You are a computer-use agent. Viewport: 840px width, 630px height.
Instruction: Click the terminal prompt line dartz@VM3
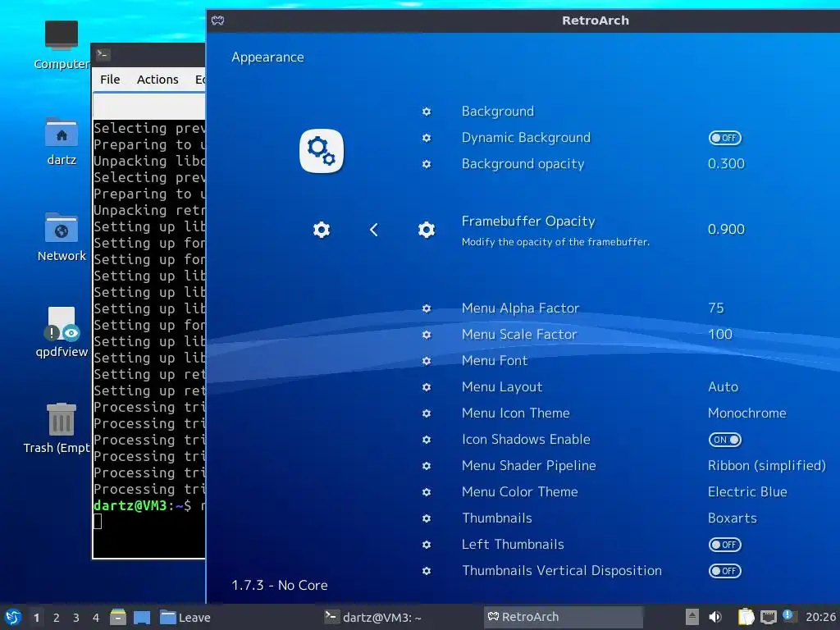(149, 505)
